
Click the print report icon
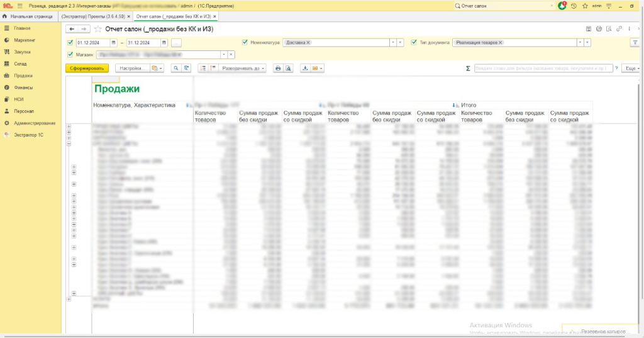[x=278, y=68]
